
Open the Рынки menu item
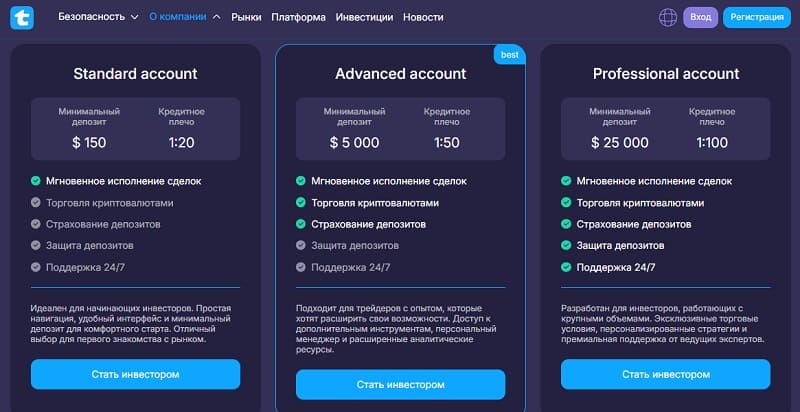click(x=246, y=17)
